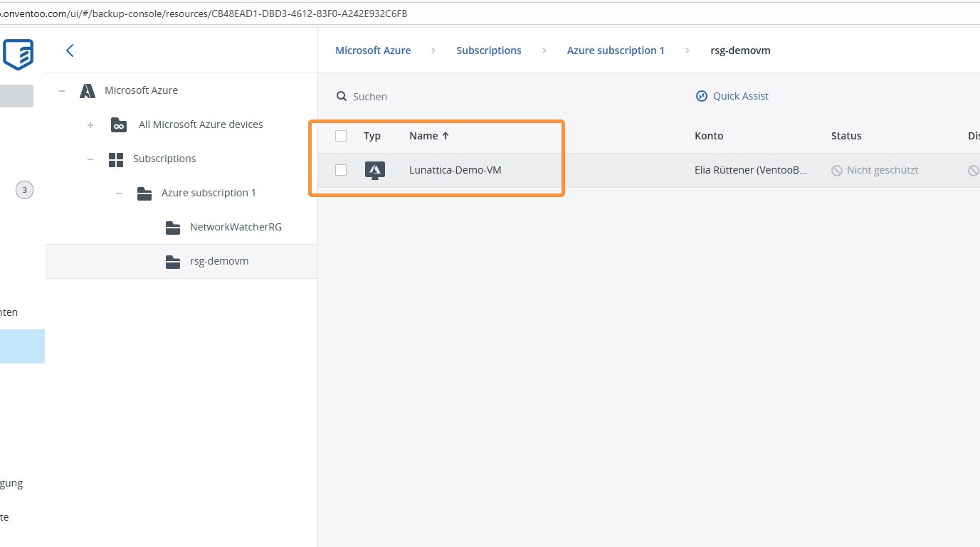The image size is (980, 547).
Task: Click the Subscriptions grid icon
Action: pyautogui.click(x=116, y=159)
